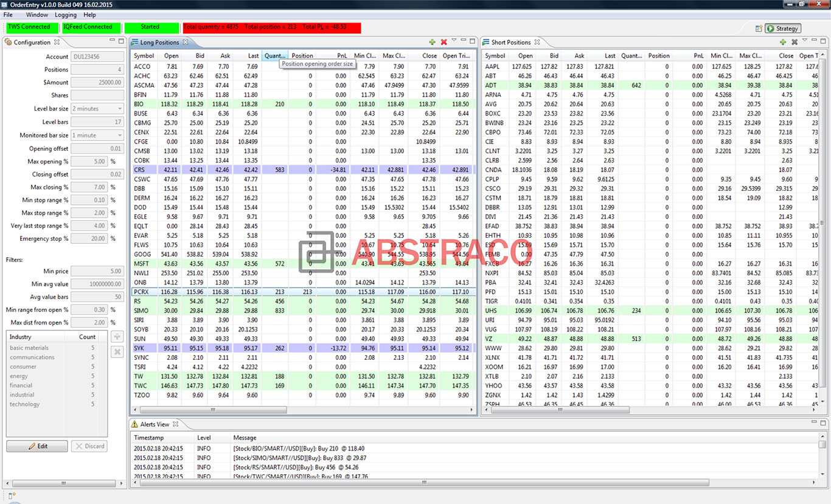Remove selected industry with the X icon
Image resolution: width=831 pixels, height=504 pixels.
coord(116,351)
